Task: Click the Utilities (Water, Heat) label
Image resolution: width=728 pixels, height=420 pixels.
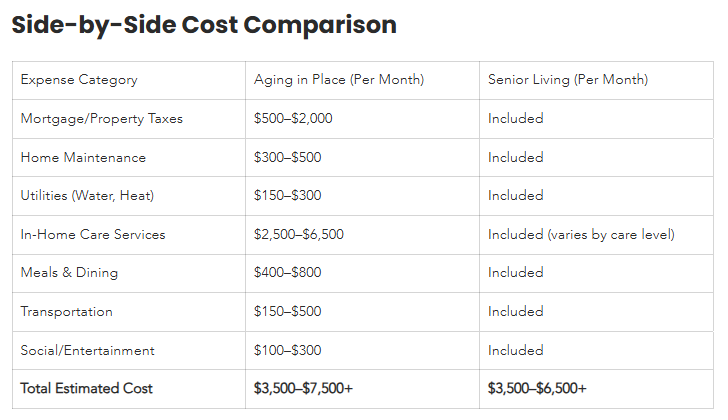Action: pos(87,196)
